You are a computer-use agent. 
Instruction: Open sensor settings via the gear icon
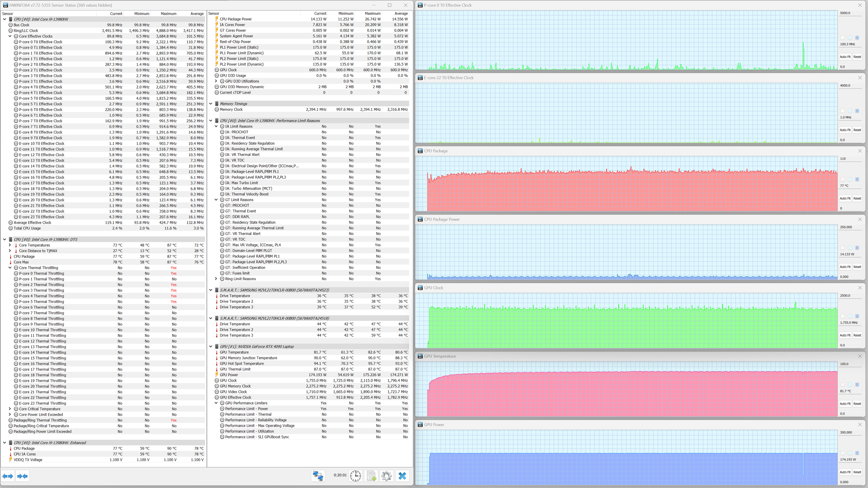pos(387,476)
